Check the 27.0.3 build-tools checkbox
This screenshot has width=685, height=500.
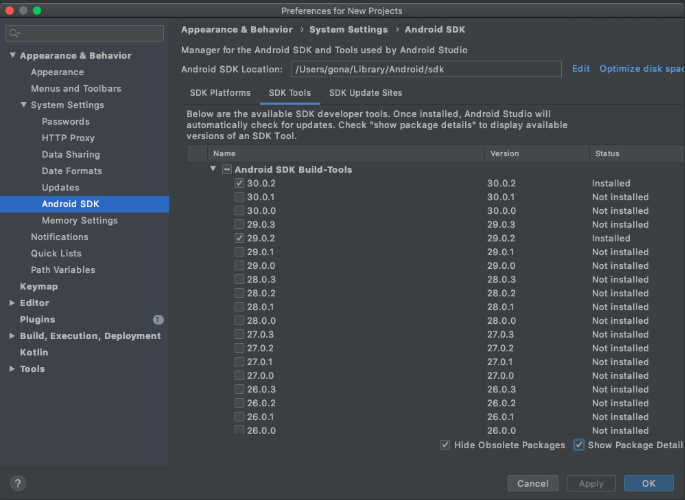[x=239, y=334]
